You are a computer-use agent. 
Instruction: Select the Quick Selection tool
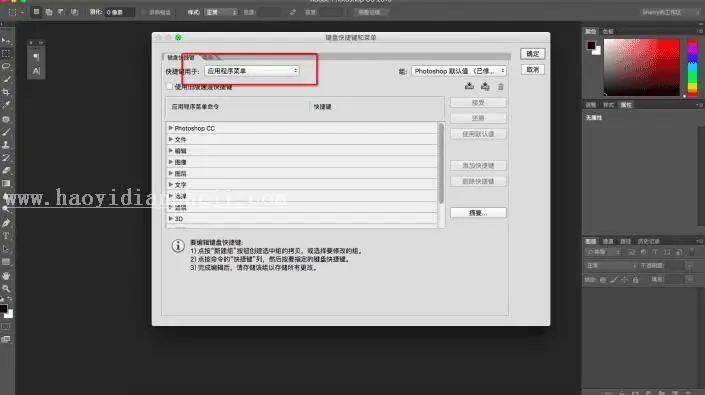pyautogui.click(x=6, y=79)
